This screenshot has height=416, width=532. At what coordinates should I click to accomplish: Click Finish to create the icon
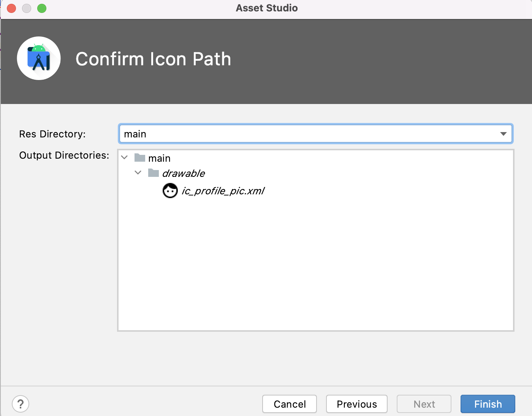(488, 404)
